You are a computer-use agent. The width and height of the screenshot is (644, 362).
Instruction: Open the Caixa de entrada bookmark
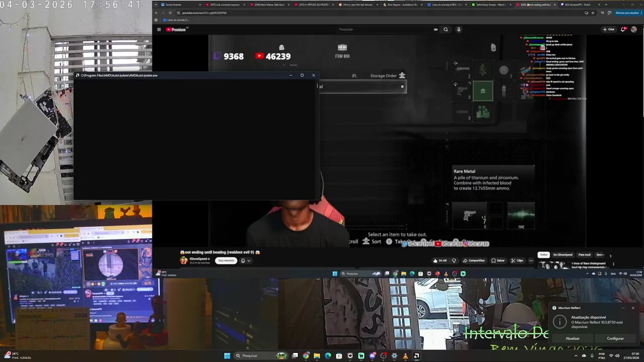pyautogui.click(x=176, y=20)
